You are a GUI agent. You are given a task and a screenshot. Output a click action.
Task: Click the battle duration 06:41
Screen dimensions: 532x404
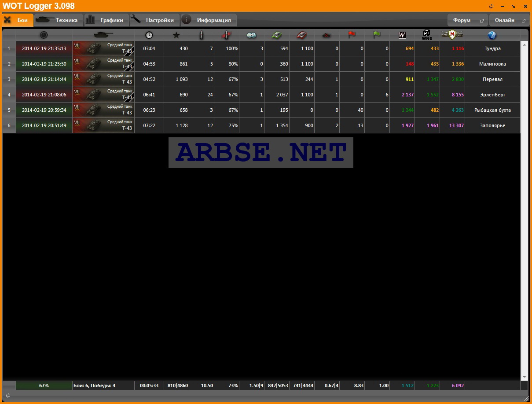tap(149, 95)
